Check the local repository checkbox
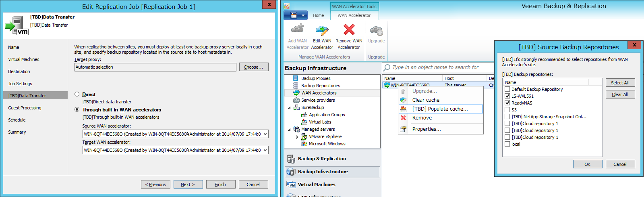This screenshot has height=197, width=644. coord(507,144)
